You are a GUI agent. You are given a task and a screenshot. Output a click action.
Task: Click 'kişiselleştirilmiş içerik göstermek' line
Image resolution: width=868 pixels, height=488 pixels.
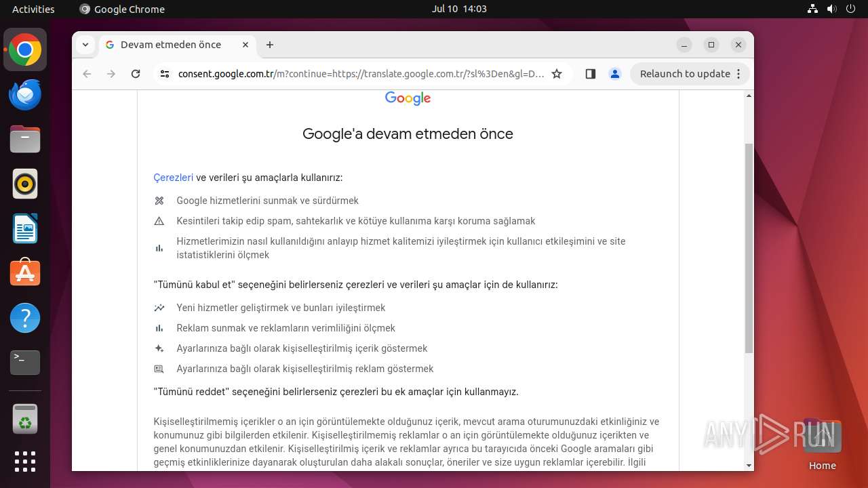tap(302, 348)
